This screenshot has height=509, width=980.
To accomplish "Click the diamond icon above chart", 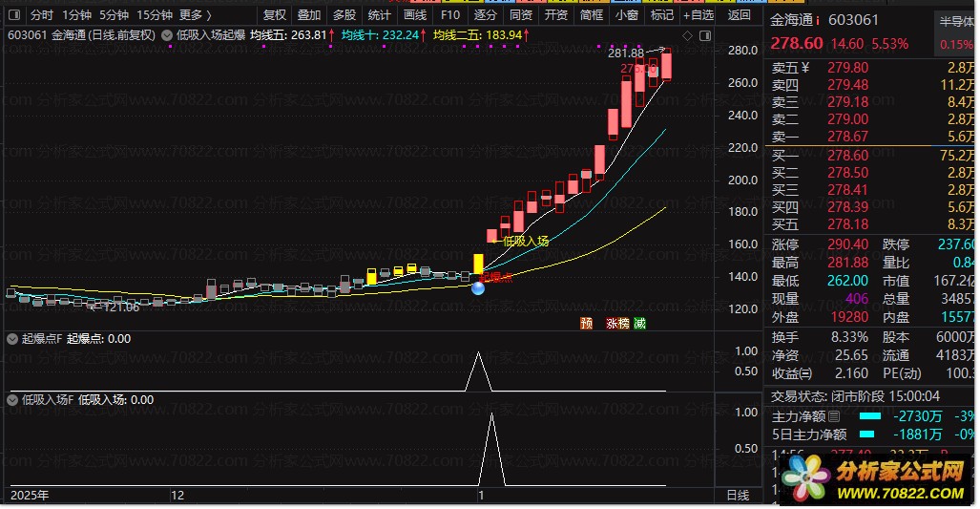I will coord(687,35).
